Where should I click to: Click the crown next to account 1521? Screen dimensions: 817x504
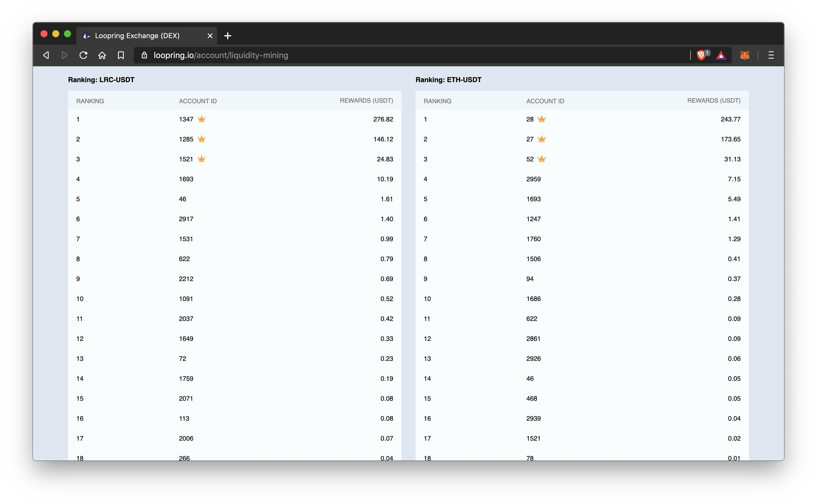[201, 159]
